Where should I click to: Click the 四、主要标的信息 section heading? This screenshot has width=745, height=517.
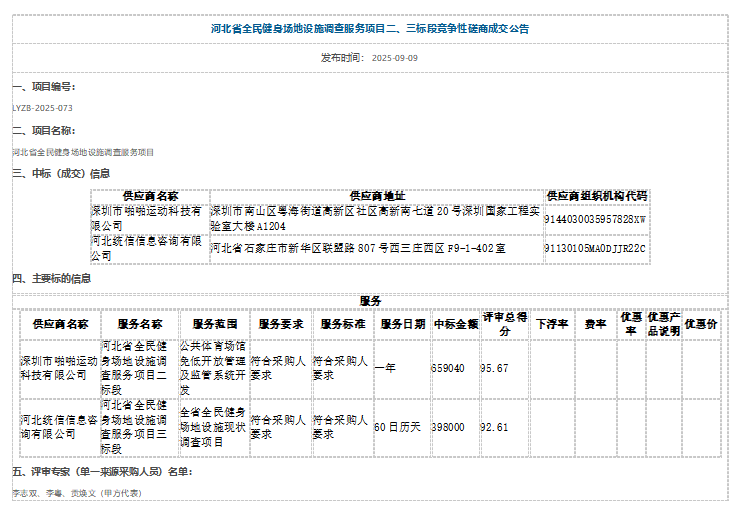pyautogui.click(x=52, y=279)
